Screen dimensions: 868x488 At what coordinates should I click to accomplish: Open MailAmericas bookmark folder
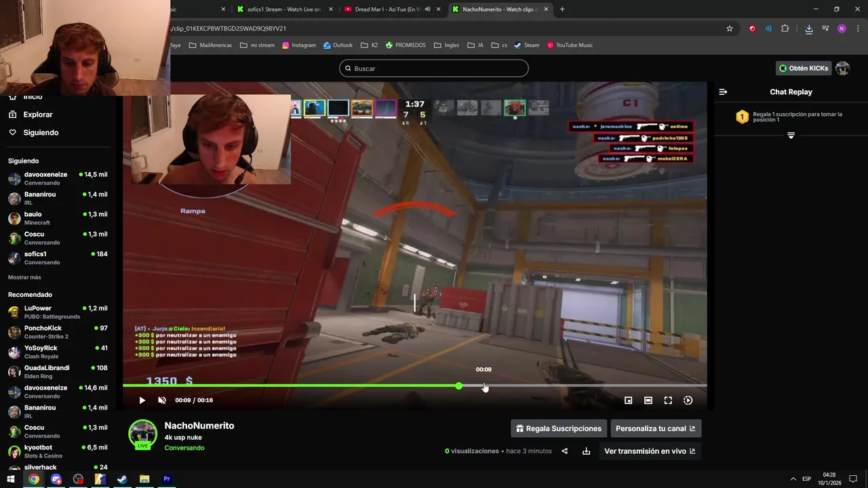point(210,45)
